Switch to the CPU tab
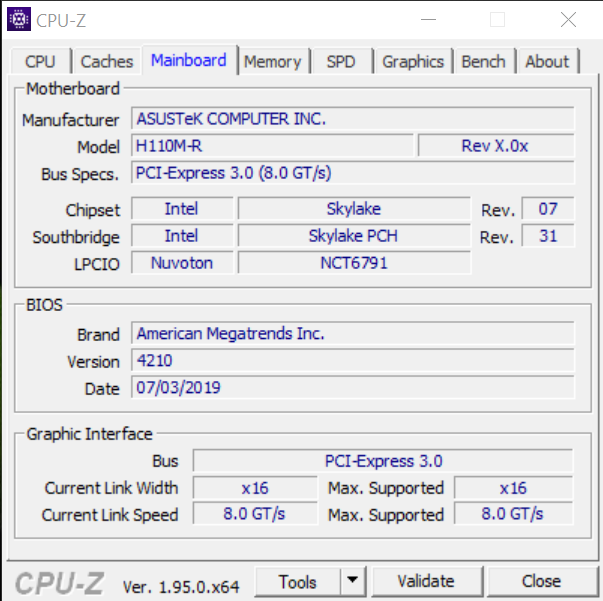 40,62
